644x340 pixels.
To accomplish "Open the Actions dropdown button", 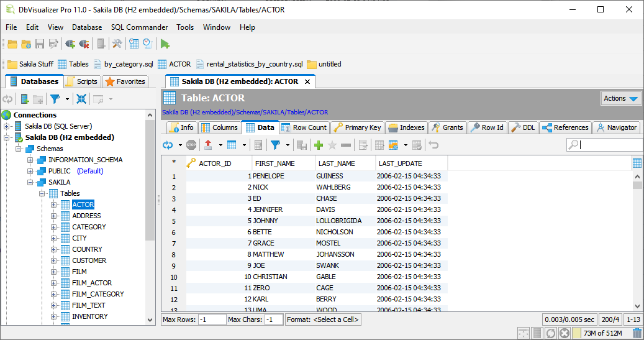I will 620,98.
